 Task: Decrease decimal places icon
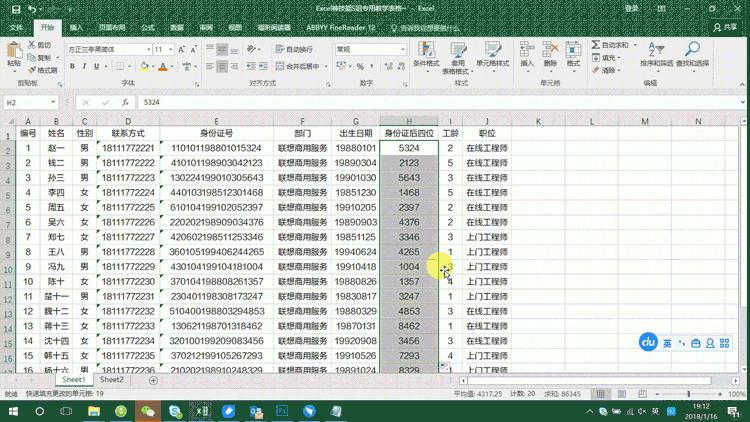pos(401,66)
